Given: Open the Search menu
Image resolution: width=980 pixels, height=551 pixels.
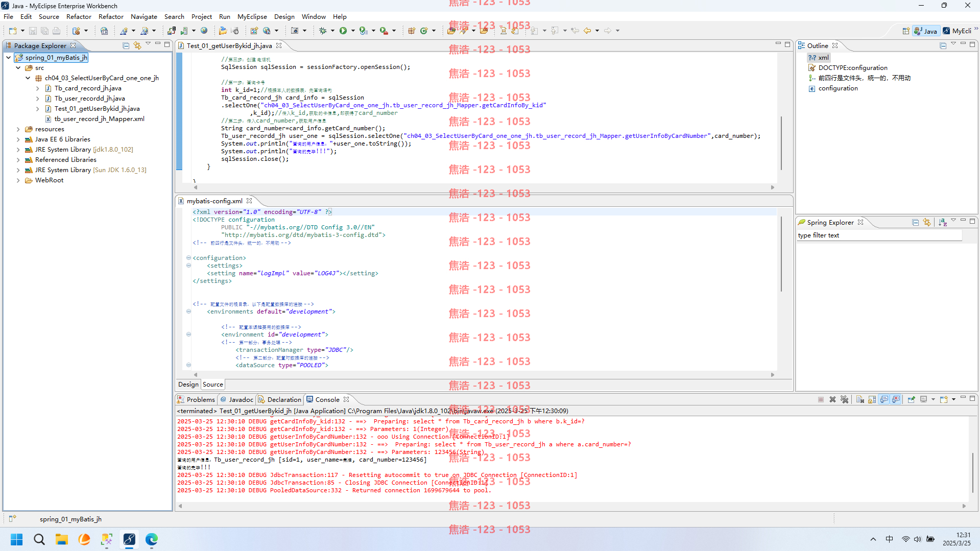Looking at the screenshot, I should (174, 17).
